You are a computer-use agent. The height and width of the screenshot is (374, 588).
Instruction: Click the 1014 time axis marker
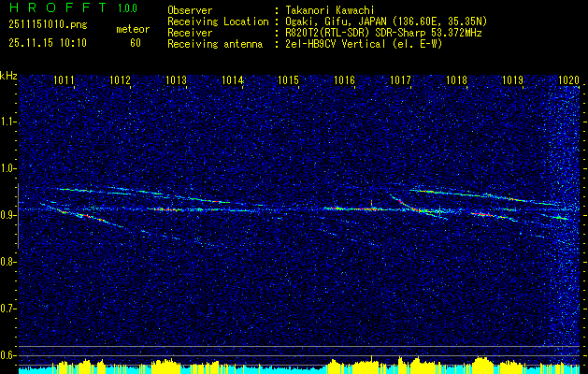tap(233, 79)
